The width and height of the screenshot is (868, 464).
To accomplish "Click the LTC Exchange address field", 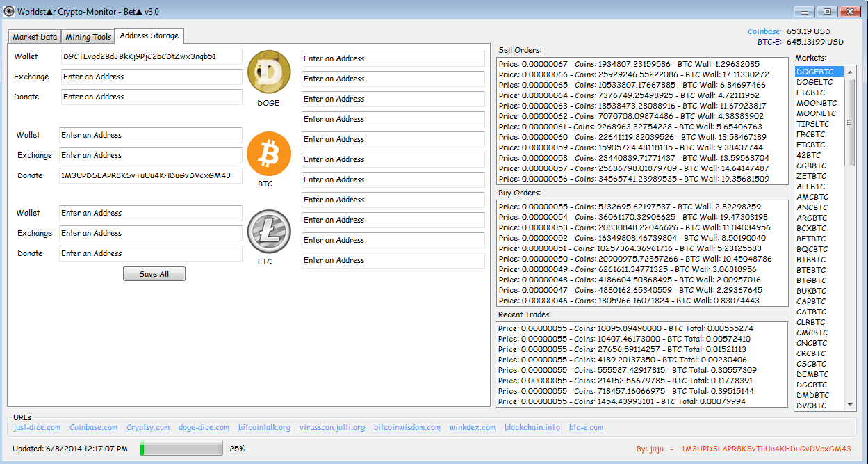I will [150, 233].
